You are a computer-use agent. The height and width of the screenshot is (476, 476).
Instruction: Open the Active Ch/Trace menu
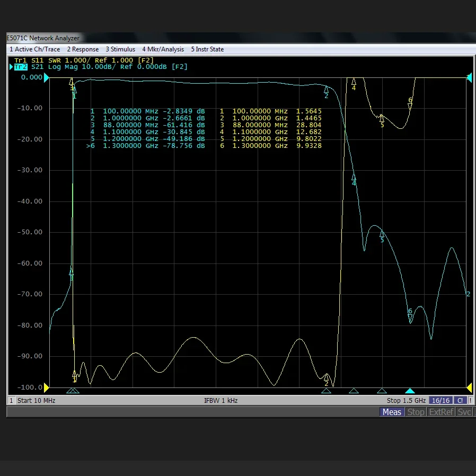click(35, 49)
